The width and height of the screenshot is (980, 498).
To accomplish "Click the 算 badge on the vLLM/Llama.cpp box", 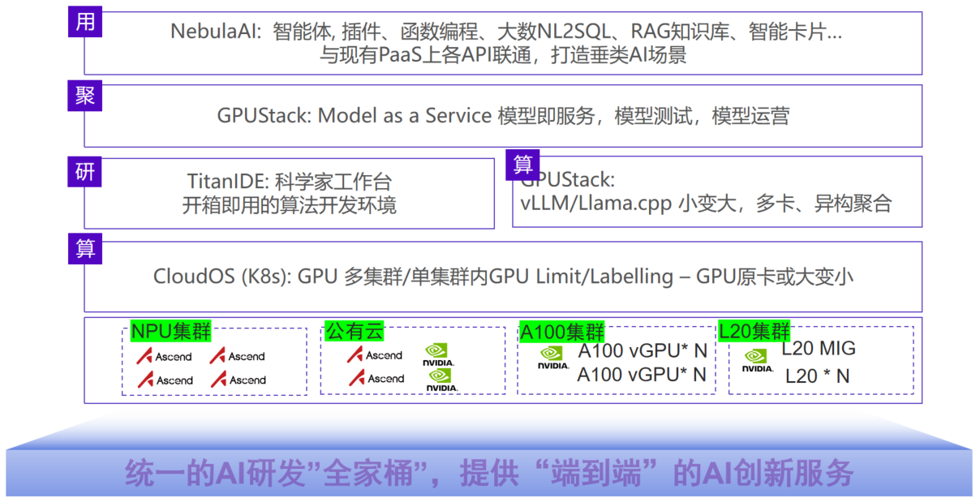I will tap(522, 165).
